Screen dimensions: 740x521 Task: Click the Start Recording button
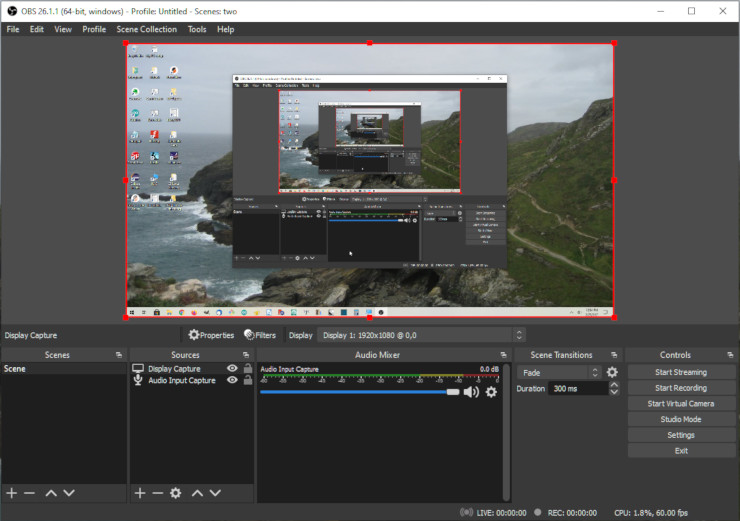pos(681,388)
